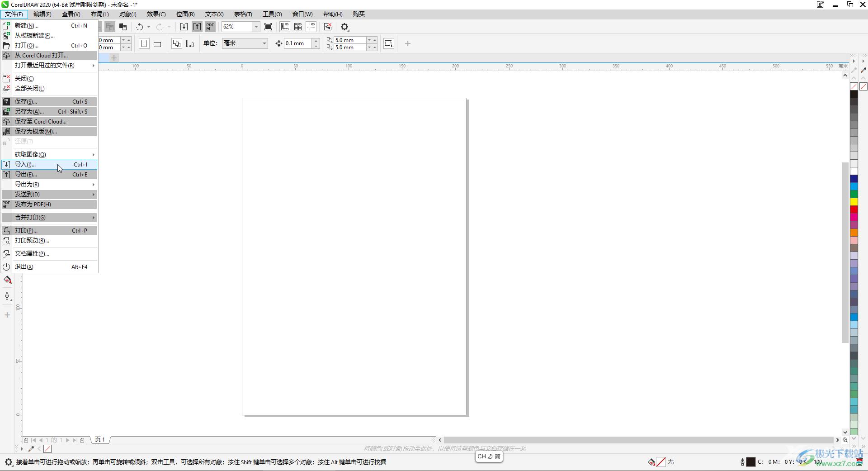Click the Export toolbar icon
Viewport: 868px width, 471px height.
(x=197, y=27)
